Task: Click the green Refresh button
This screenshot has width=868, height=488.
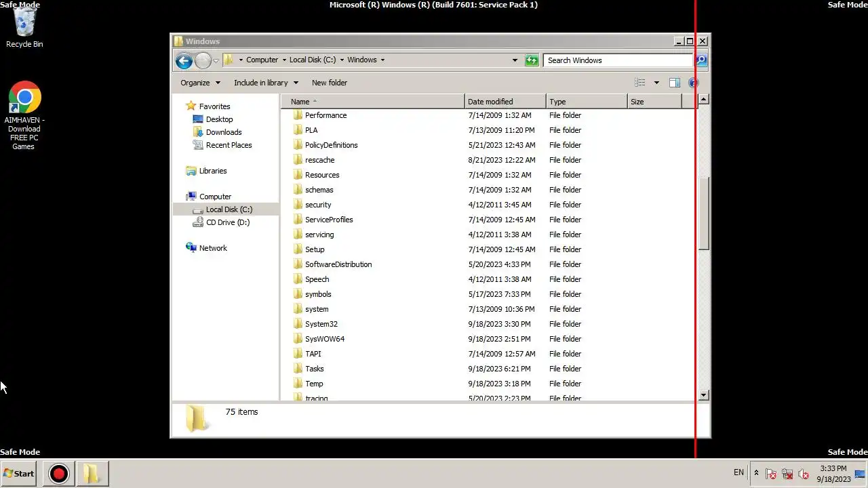Action: pos(532,60)
